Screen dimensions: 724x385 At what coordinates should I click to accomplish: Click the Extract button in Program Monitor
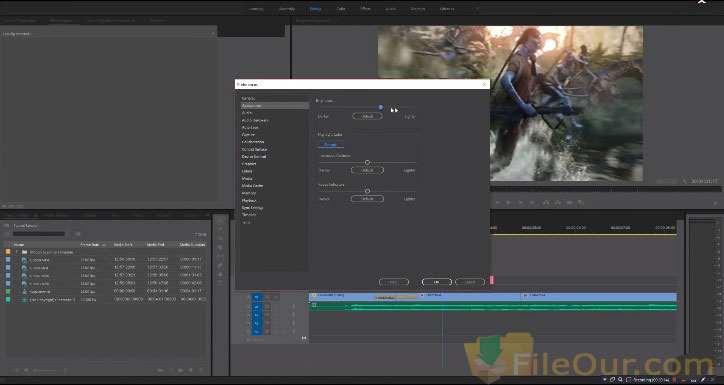click(x=558, y=203)
